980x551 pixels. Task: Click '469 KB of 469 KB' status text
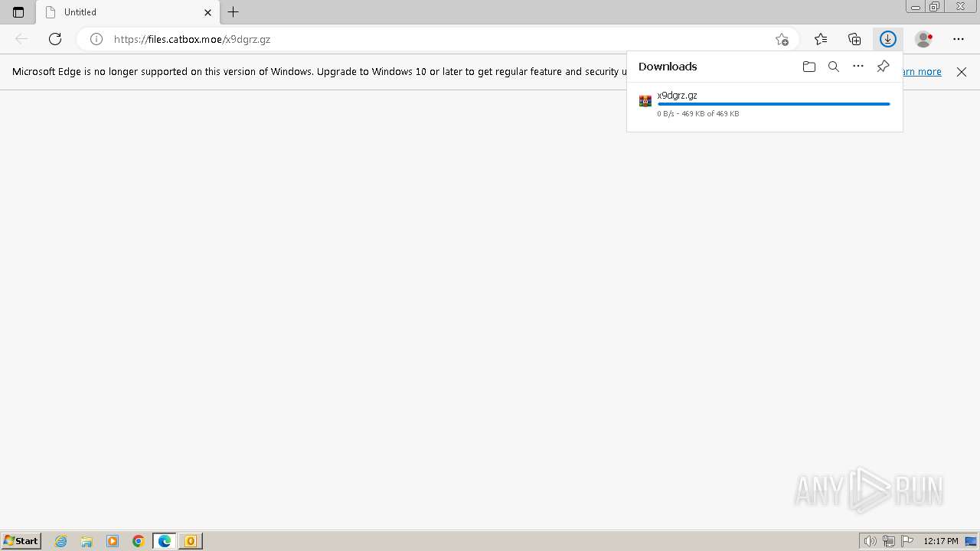[710, 114]
